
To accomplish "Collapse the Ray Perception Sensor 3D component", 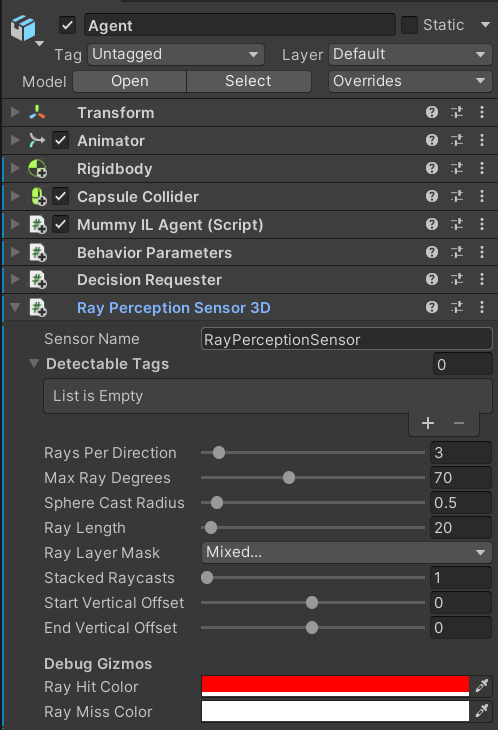I will tap(15, 307).
